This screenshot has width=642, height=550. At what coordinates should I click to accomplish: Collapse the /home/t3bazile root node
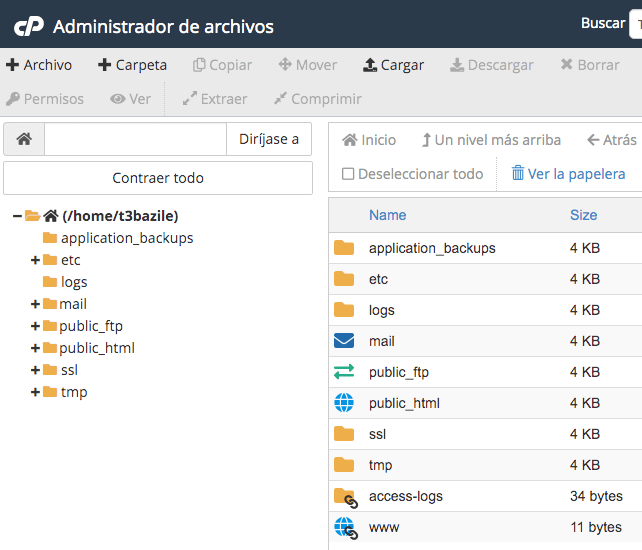[17, 216]
